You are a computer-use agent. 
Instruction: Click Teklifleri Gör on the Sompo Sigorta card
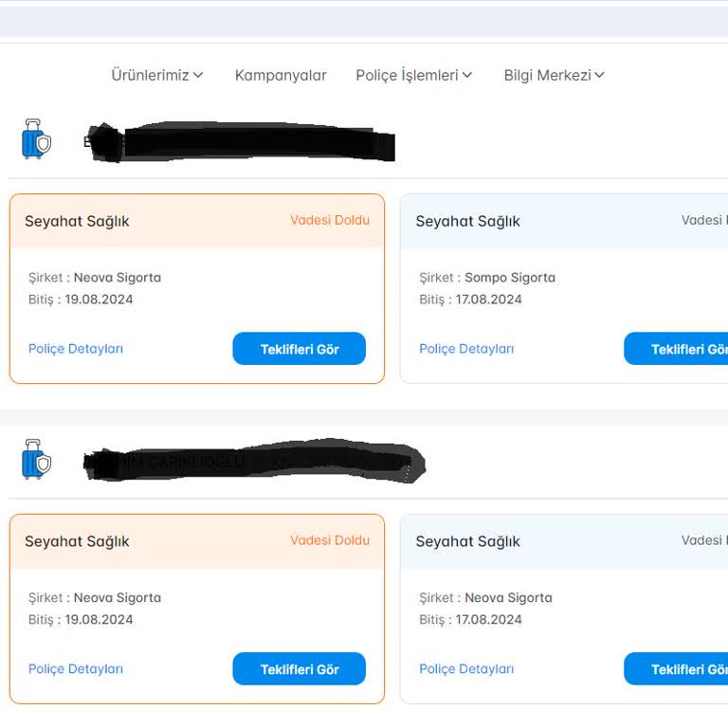click(676, 349)
